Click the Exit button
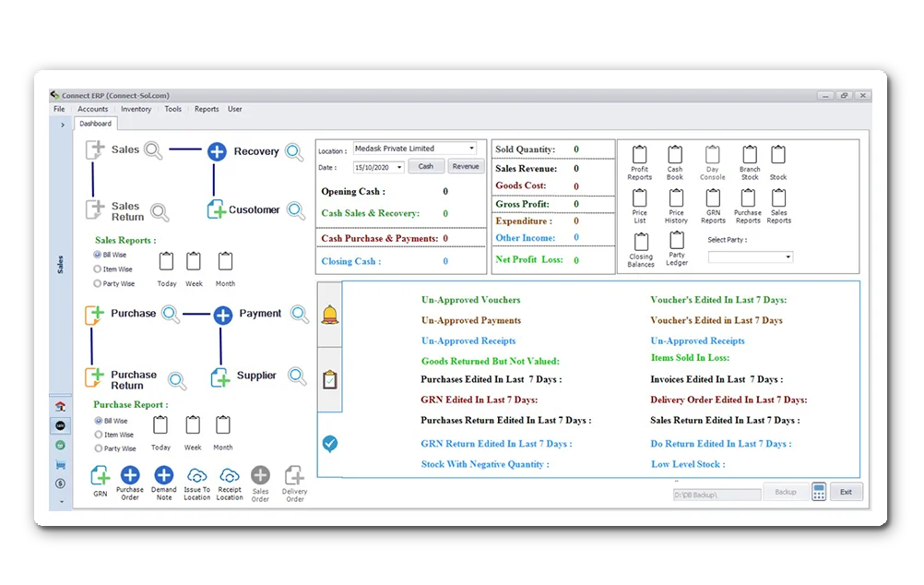Image resolution: width=924 pixels, height=585 pixels. click(x=847, y=492)
